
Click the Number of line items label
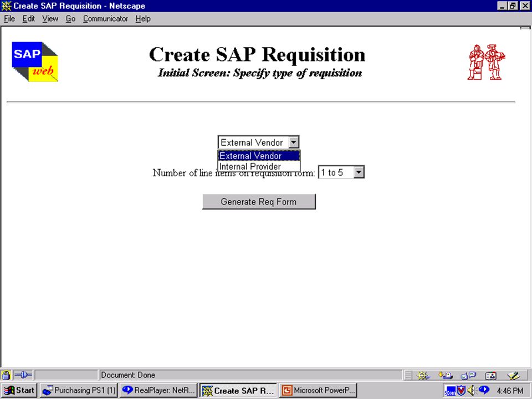tap(234, 173)
